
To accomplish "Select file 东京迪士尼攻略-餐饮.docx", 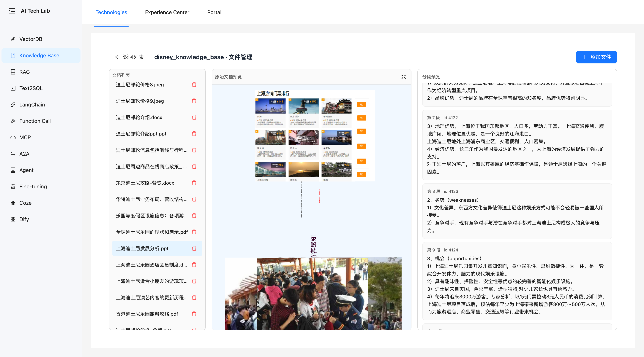I will click(157, 183).
